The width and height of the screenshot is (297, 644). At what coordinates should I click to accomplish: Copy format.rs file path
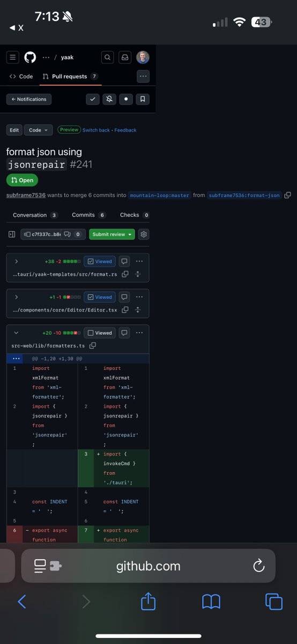(x=125, y=274)
